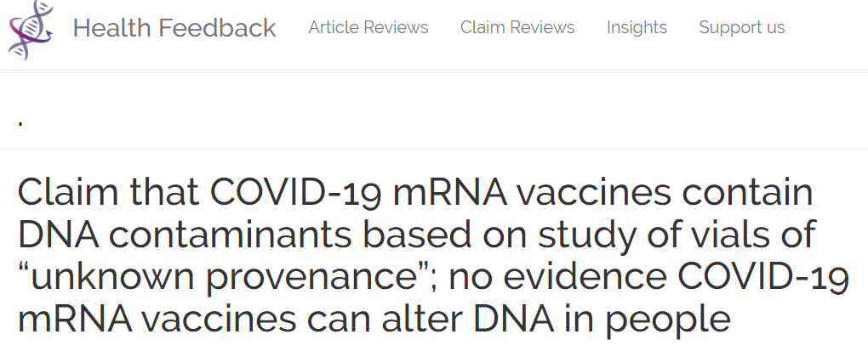868x351 pixels.
Task: Click the word 'Claim' in the Claim Reviews menu
Action: [x=481, y=27]
